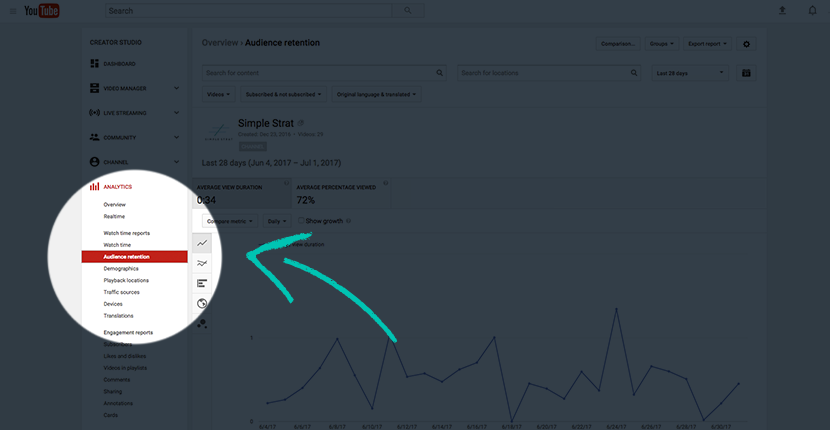Click Video Manager sidebar icon
The width and height of the screenshot is (830, 430).
click(95, 88)
